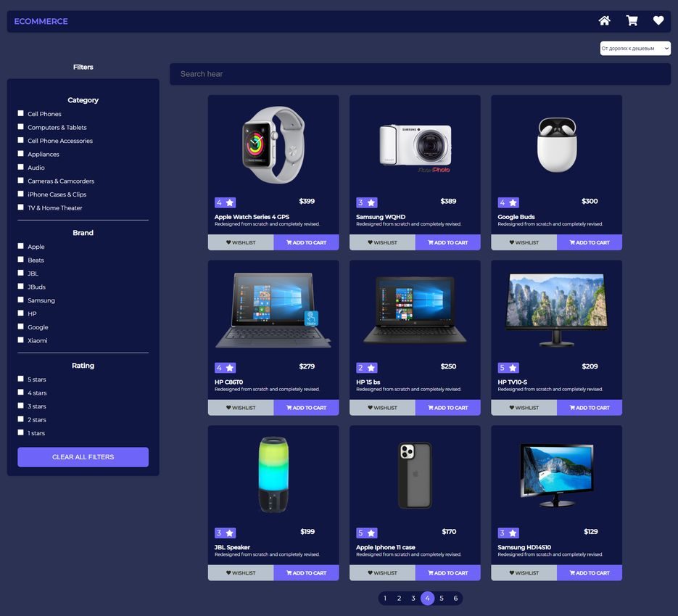
Task: Add Samsung HD14S10 to wishlist
Action: click(x=524, y=572)
